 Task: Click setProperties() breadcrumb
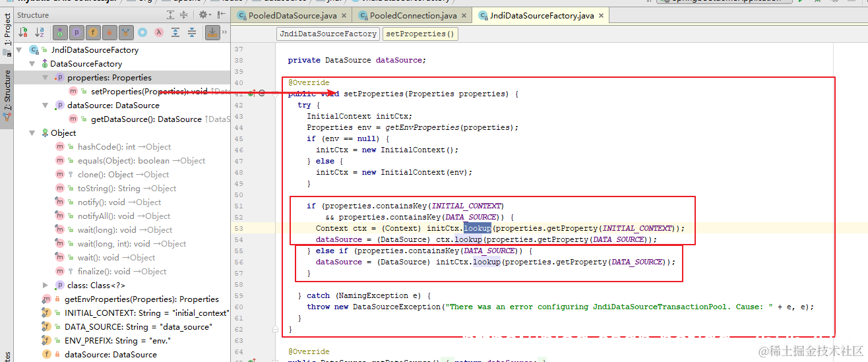(420, 34)
